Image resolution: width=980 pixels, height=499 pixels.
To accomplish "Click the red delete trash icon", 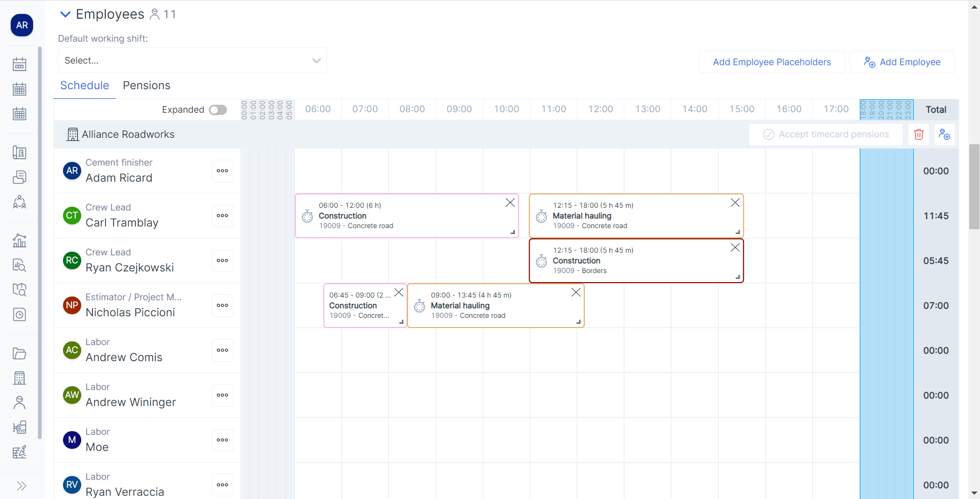I will (918, 134).
